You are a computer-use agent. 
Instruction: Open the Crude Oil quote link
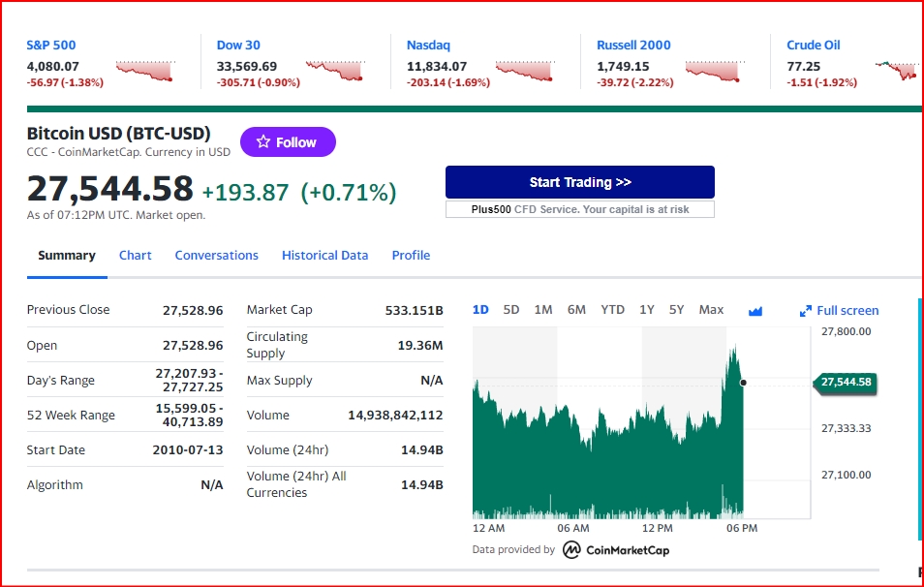coord(813,46)
